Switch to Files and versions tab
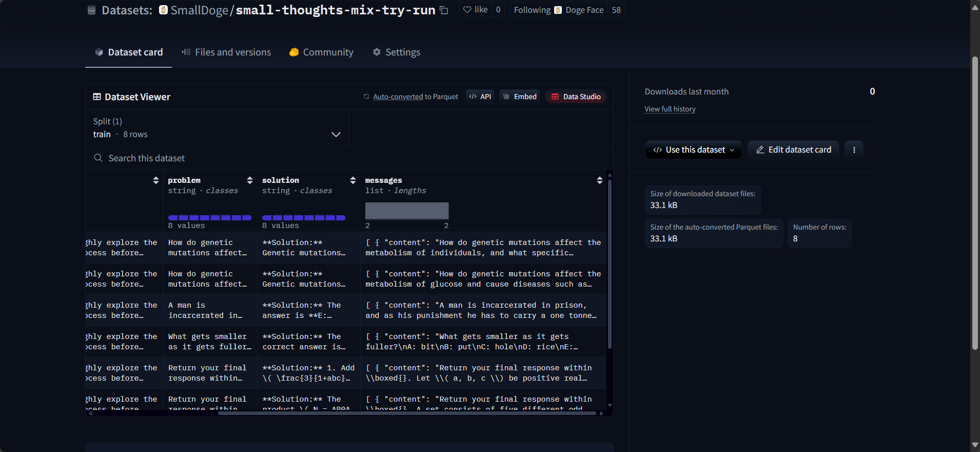Viewport: 980px width, 452px height. [226, 52]
